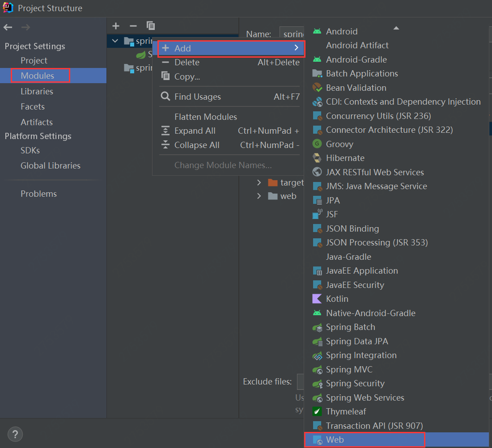This screenshot has width=492, height=448.
Task: Select Java-Gradle from facet list
Action: 348,257
